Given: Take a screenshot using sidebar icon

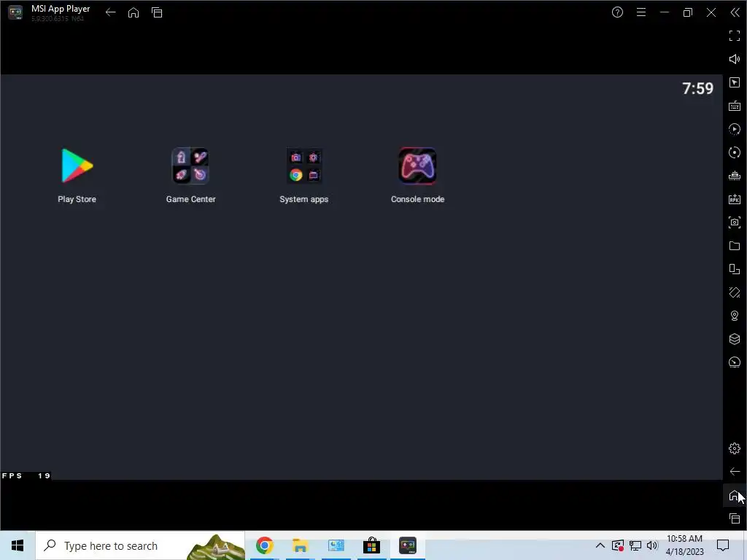Looking at the screenshot, I should click(x=735, y=222).
